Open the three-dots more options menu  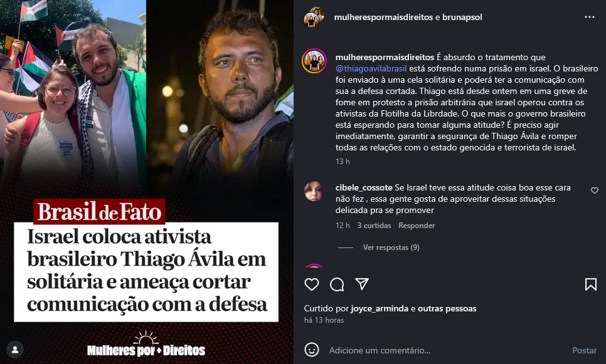590,17
